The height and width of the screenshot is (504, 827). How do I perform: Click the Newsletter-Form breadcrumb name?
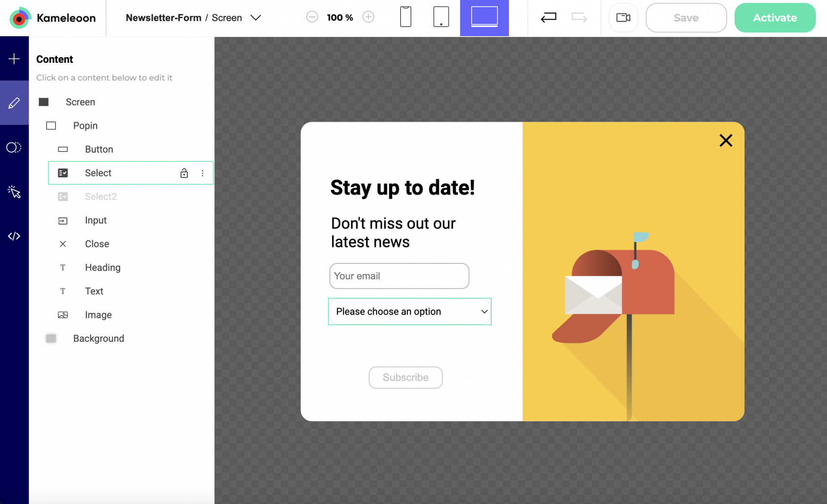point(164,18)
